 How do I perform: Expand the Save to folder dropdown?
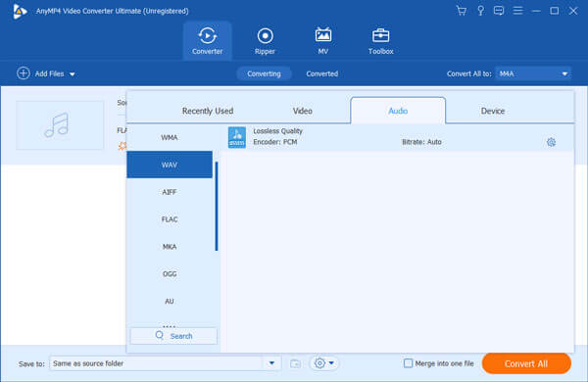(x=271, y=362)
